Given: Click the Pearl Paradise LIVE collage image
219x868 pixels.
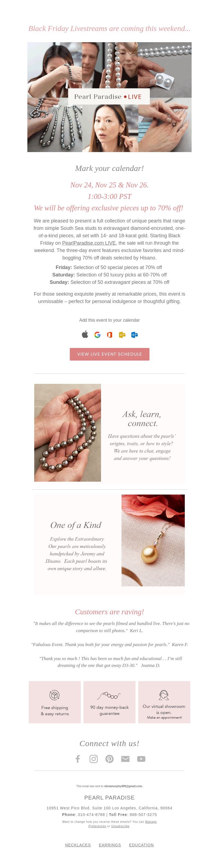Looking at the screenshot, I should click(109, 97).
